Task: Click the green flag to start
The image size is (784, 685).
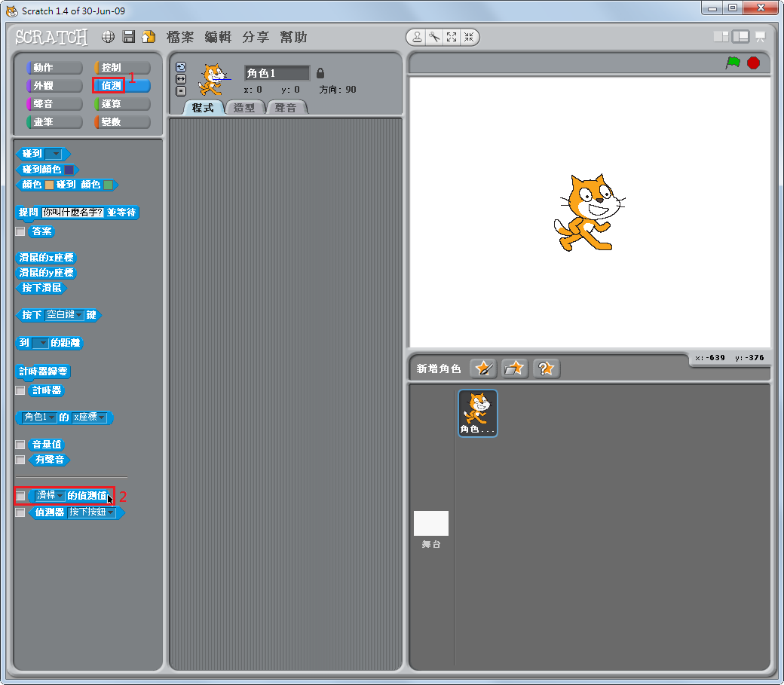Action: coord(733,63)
